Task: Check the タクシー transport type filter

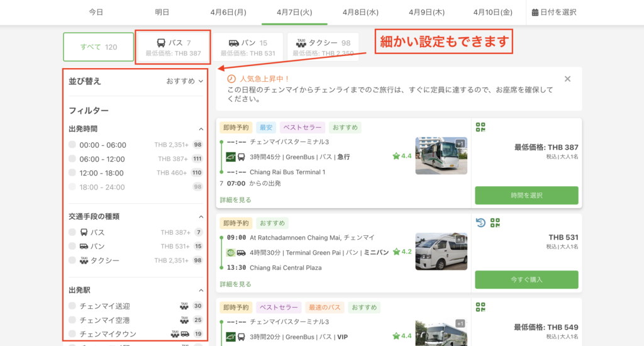Action: [72, 260]
